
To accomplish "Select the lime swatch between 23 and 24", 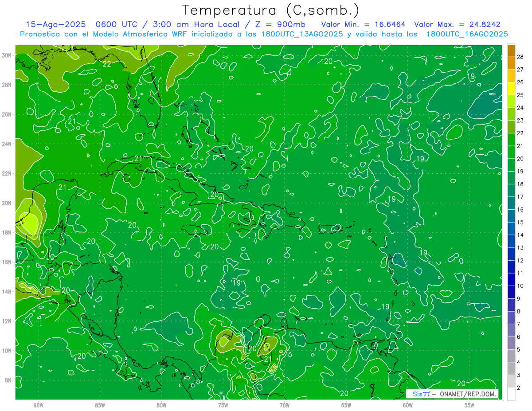I will (511, 114).
